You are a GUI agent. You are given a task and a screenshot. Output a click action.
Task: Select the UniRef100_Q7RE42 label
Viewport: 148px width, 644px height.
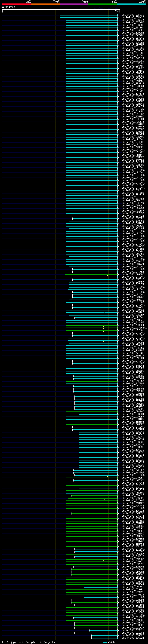[x=133, y=104]
